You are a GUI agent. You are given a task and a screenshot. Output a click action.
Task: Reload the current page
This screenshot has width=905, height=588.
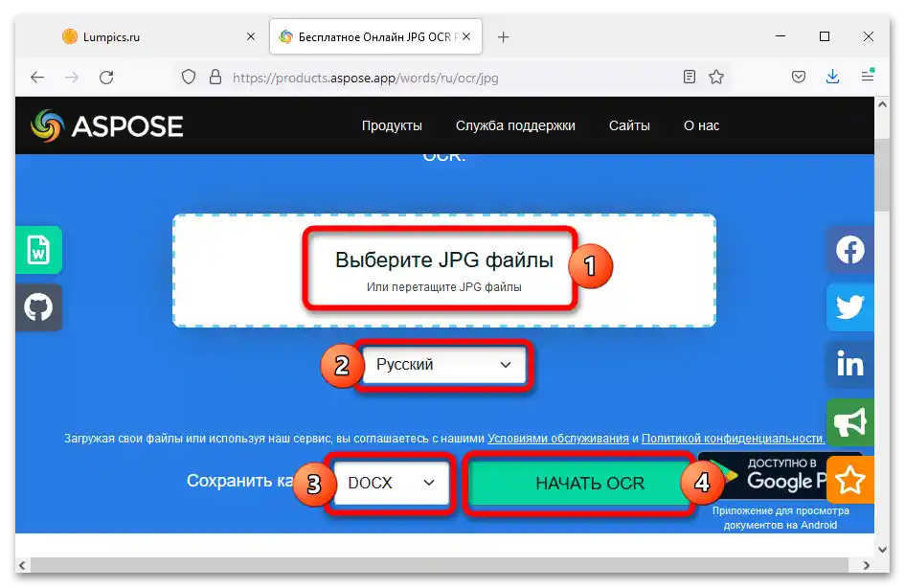106,78
